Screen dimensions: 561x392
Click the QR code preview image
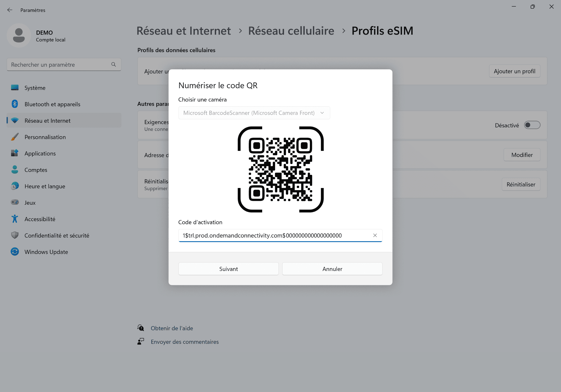[280, 169]
